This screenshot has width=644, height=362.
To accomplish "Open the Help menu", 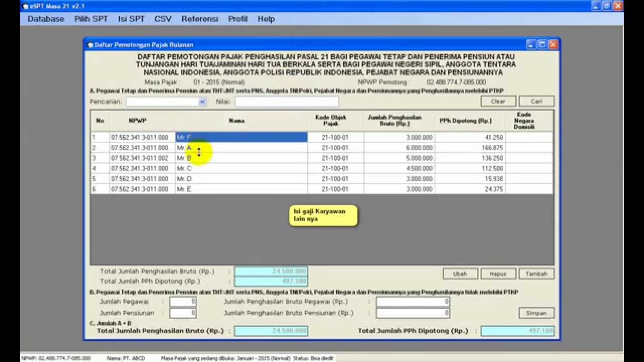I will coord(266,19).
